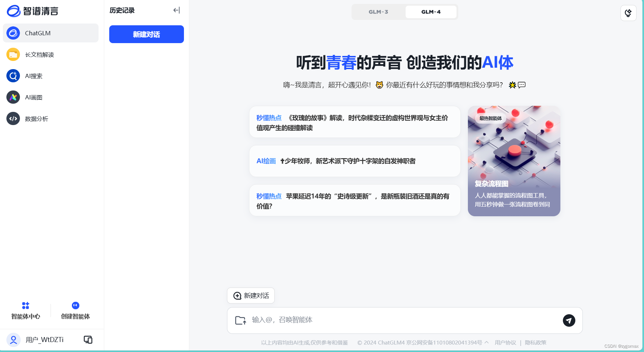Open the 少年牧师 AI绘画 suggestion card
This screenshot has height=352, width=644.
[355, 161]
